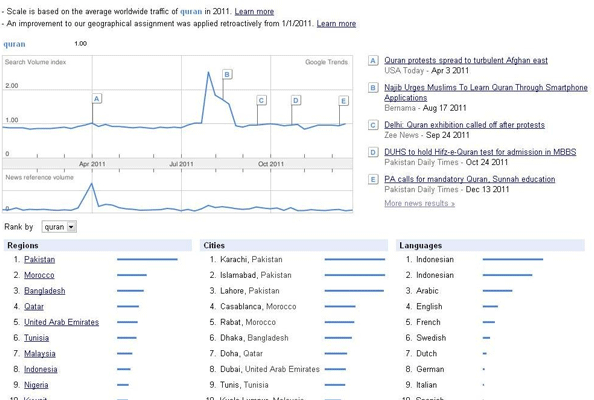This screenshot has height=400, width=594.
Task: Click Karachi, Pakistan in Cities list
Action: point(251,259)
